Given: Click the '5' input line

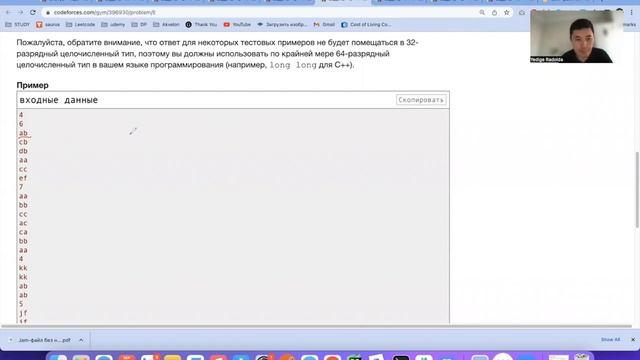Looking at the screenshot, I should 21,304.
